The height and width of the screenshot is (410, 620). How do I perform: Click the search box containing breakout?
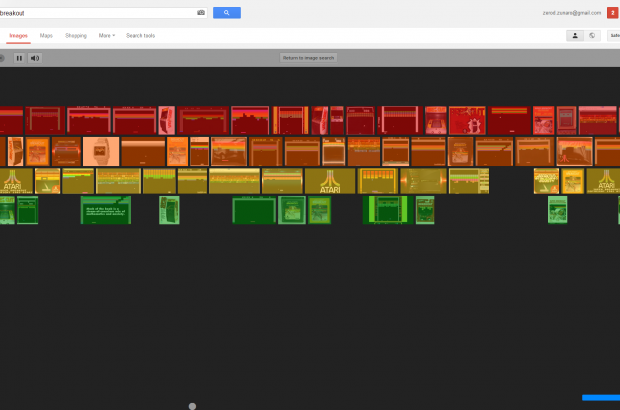(x=100, y=13)
